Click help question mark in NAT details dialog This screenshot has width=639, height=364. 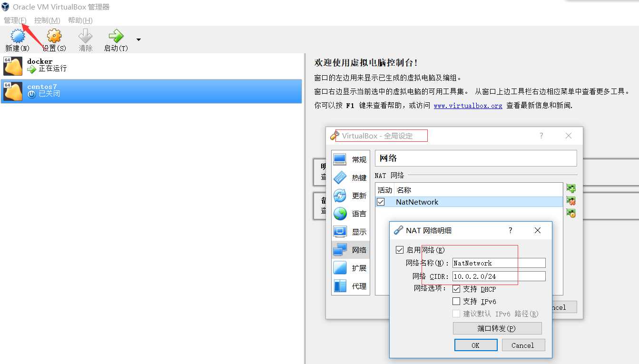(x=511, y=230)
